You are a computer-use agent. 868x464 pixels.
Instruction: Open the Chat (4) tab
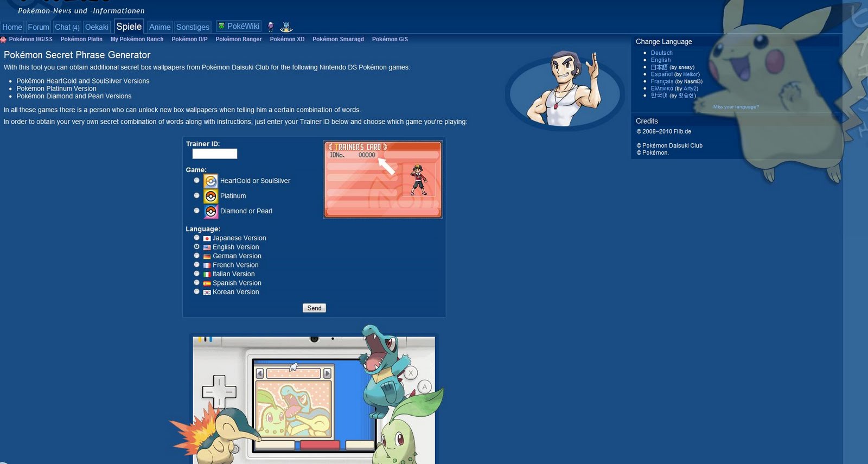pos(67,27)
